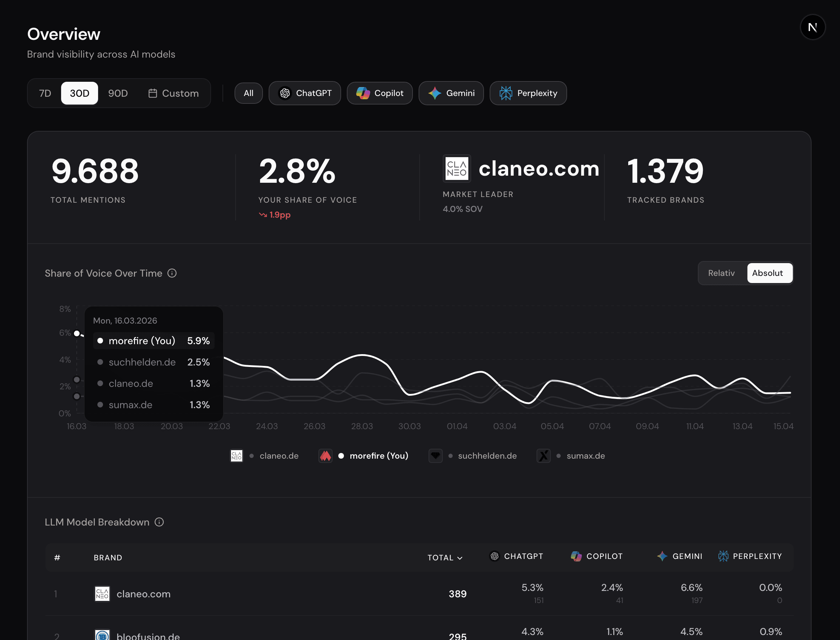Click the 4.0% SOV market leader text
This screenshot has height=640, width=840.
tap(462, 209)
